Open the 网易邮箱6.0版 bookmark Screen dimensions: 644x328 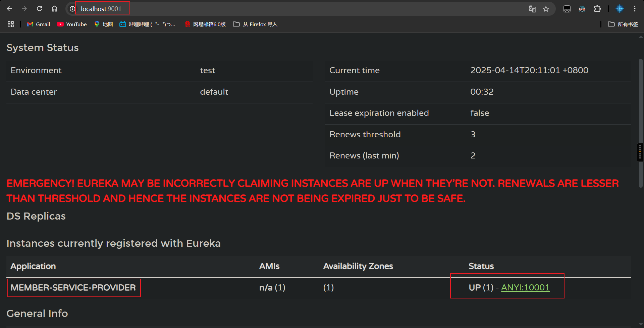pyautogui.click(x=205, y=24)
